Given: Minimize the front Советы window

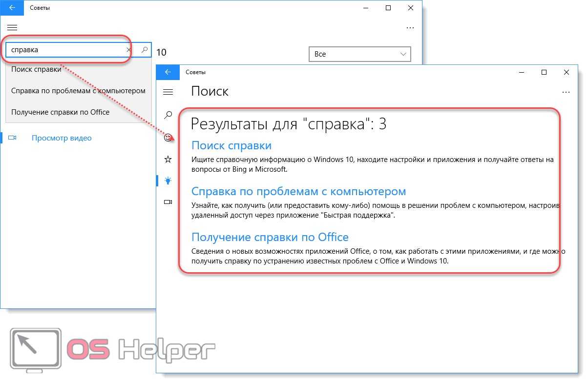Looking at the screenshot, I should pyautogui.click(x=521, y=72).
